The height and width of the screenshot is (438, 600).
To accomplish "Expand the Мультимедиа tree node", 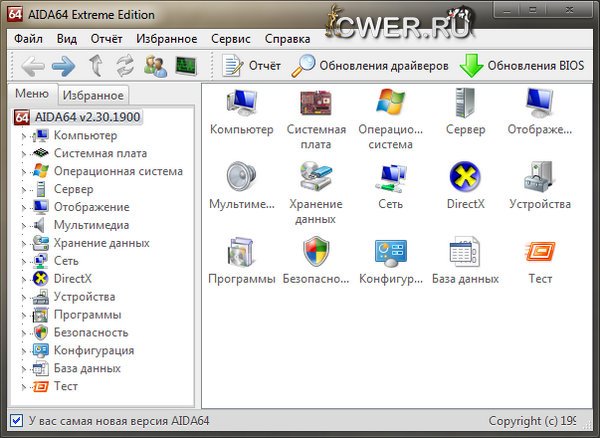I will pyautogui.click(x=23, y=226).
